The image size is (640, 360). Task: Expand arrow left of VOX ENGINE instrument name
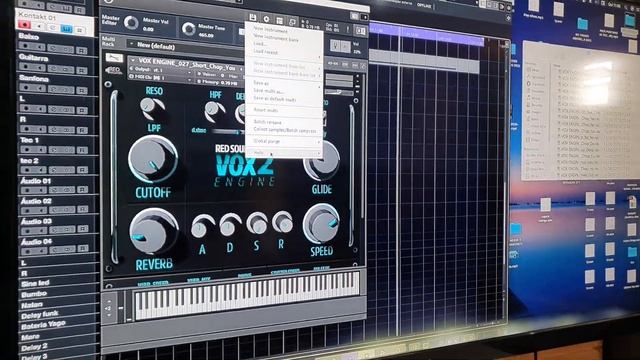pos(133,60)
